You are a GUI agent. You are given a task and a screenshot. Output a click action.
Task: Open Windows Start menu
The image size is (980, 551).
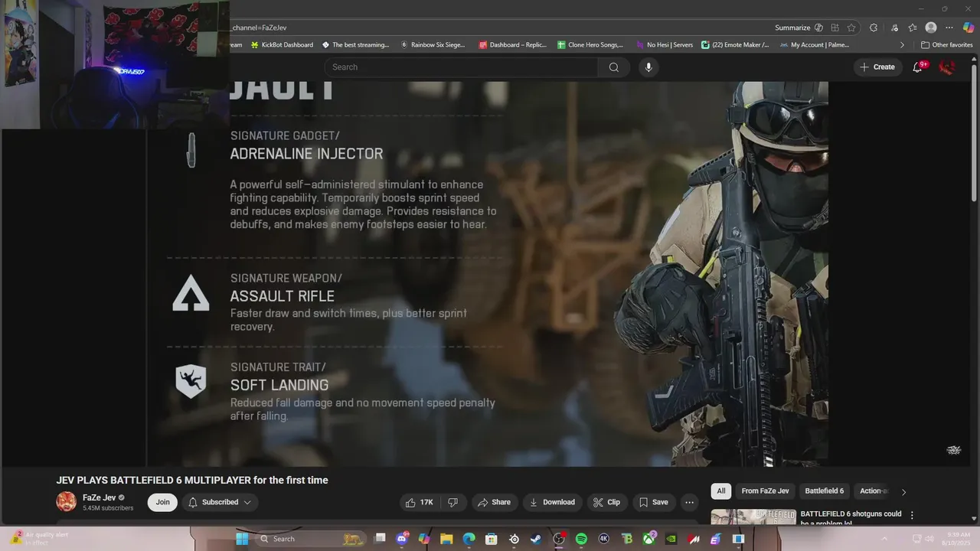242,539
